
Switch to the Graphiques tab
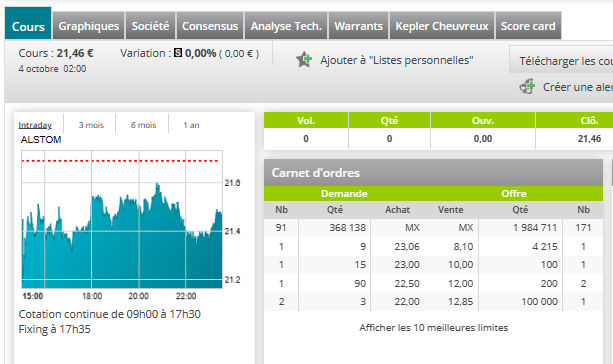coord(89,26)
